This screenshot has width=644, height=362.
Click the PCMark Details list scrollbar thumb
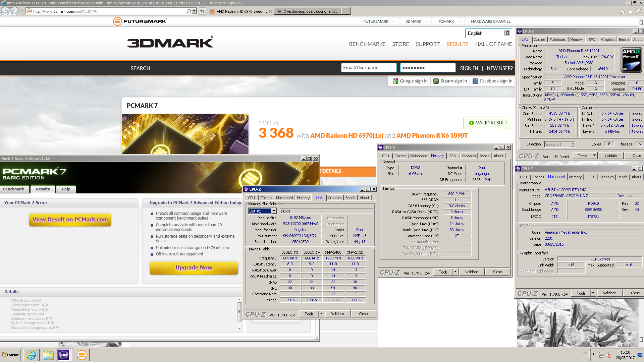point(239,311)
